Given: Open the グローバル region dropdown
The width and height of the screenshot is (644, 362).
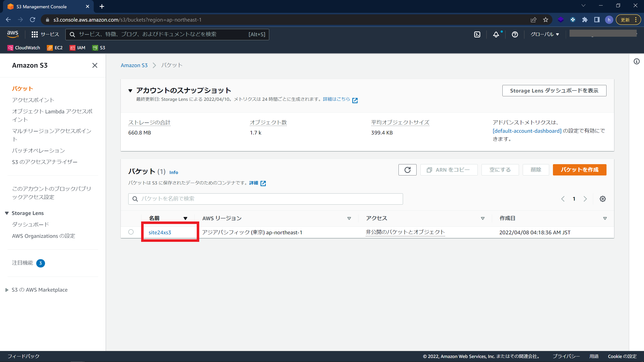Looking at the screenshot, I should coord(545,34).
